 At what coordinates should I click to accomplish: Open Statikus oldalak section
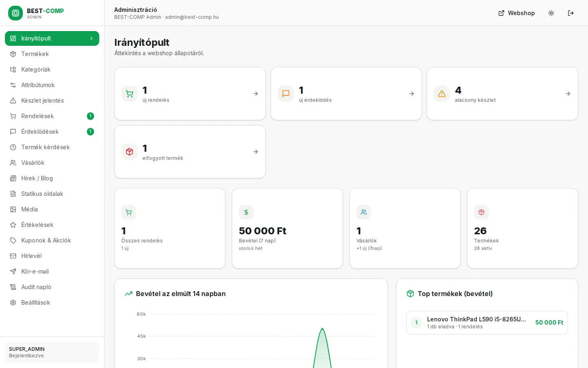52,194
